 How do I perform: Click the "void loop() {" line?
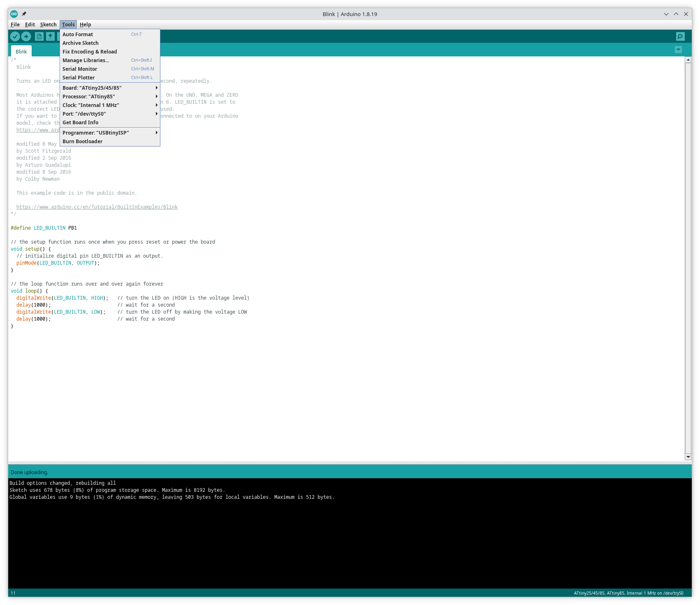pyautogui.click(x=29, y=291)
